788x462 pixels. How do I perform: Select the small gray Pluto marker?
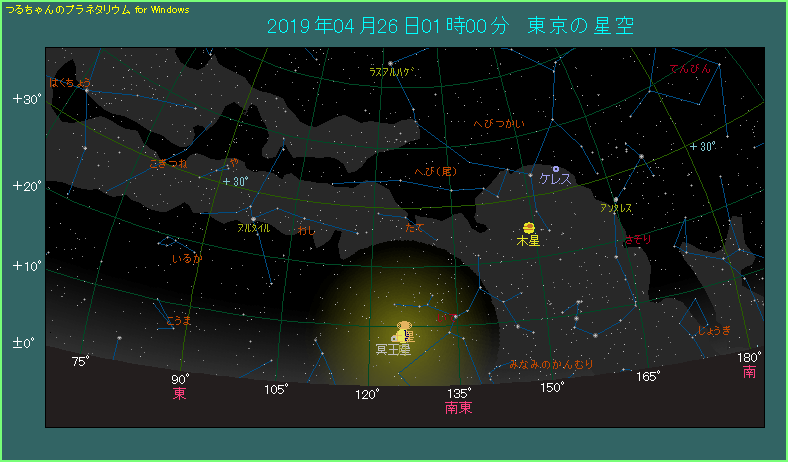point(395,338)
